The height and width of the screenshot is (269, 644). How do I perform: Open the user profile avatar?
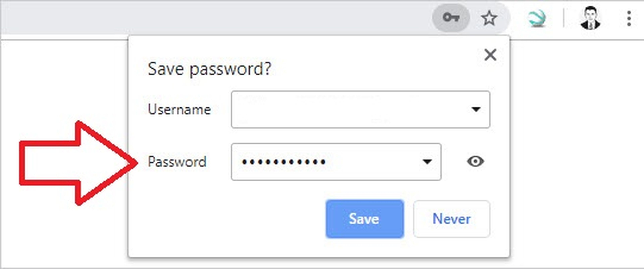(590, 18)
